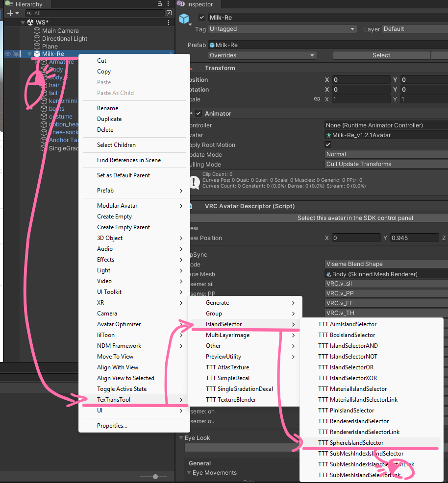This screenshot has height=483, width=448.
Task: Uncheck the Apply Root Motion checkbox
Action: click(328, 145)
